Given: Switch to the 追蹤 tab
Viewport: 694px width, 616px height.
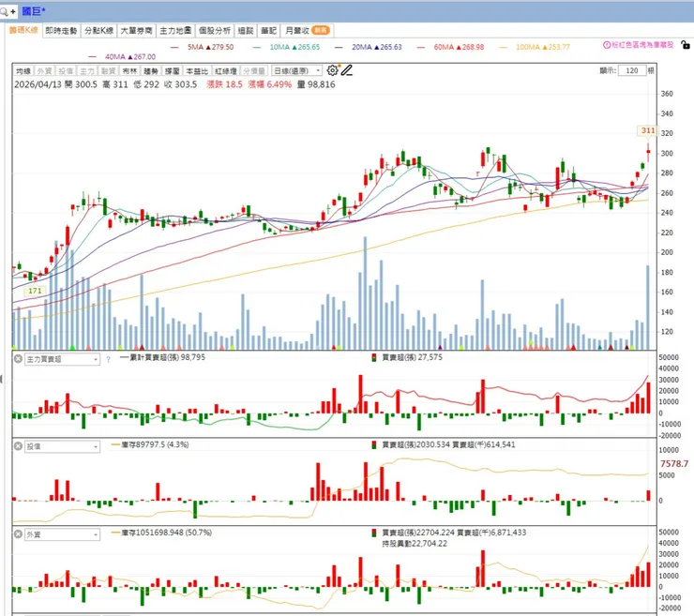Looking at the screenshot, I should click(x=246, y=31).
